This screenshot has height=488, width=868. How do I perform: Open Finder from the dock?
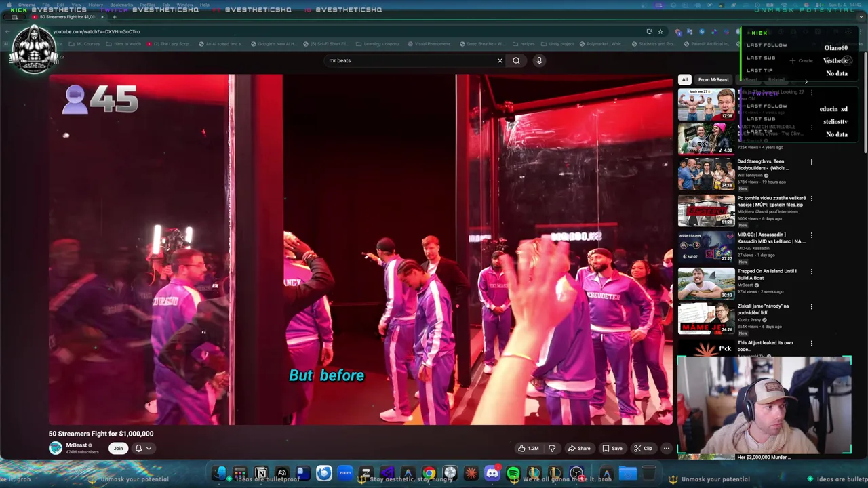[219, 473]
